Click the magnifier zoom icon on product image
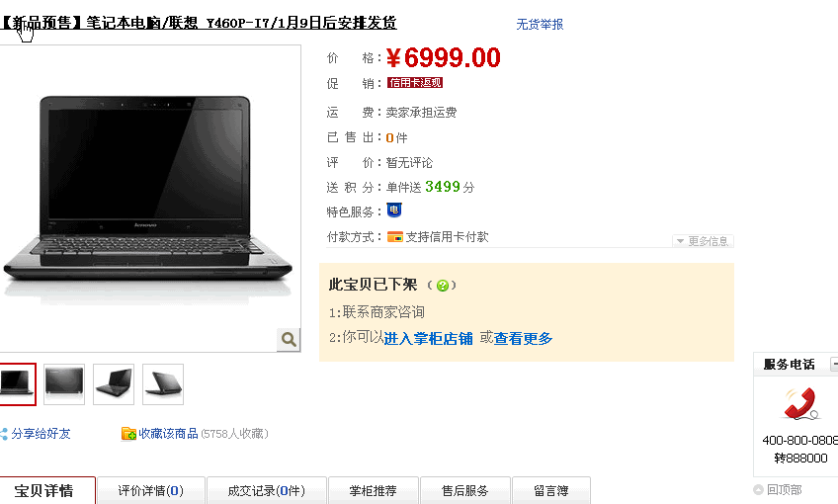 (x=289, y=339)
